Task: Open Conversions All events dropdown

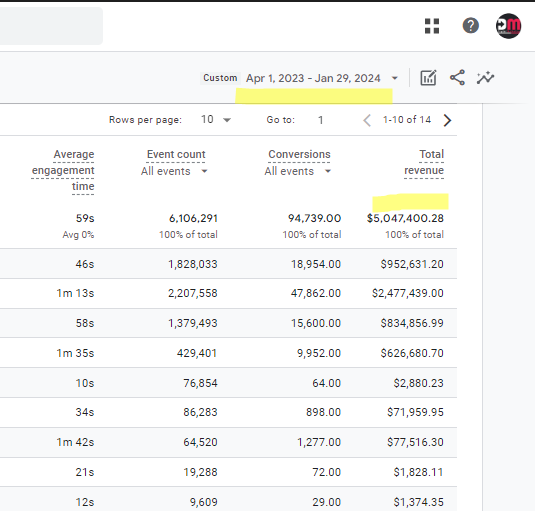Action: 298,171
